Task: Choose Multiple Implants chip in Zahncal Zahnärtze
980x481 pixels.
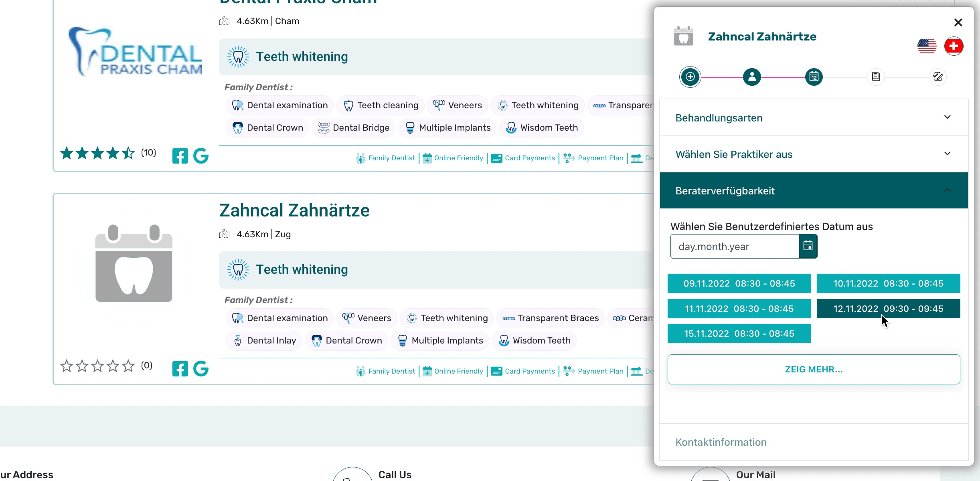Action: (440, 340)
